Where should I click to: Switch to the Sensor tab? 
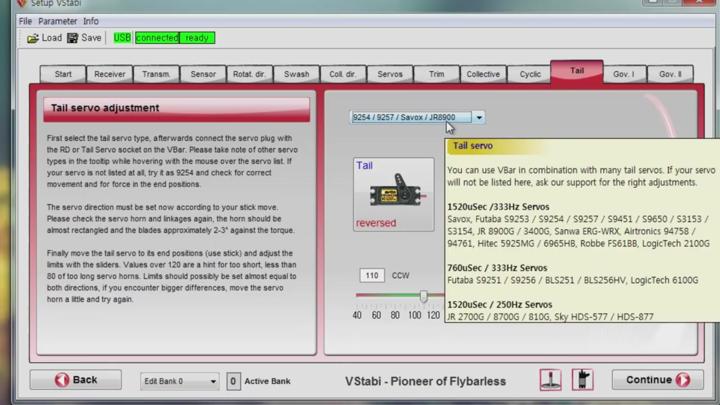203,74
